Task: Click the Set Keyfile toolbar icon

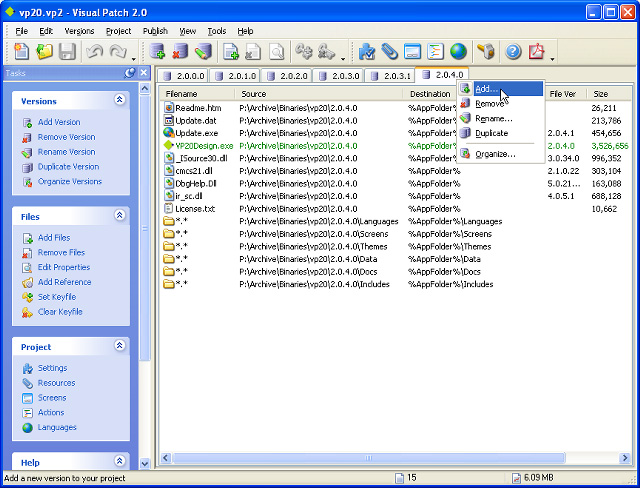Action: pyautogui.click(x=304, y=52)
